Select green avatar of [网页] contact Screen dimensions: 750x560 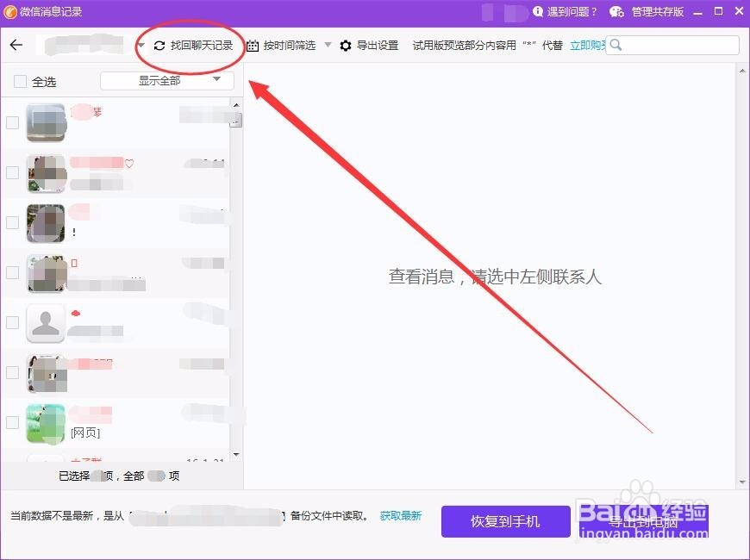pyautogui.click(x=46, y=423)
